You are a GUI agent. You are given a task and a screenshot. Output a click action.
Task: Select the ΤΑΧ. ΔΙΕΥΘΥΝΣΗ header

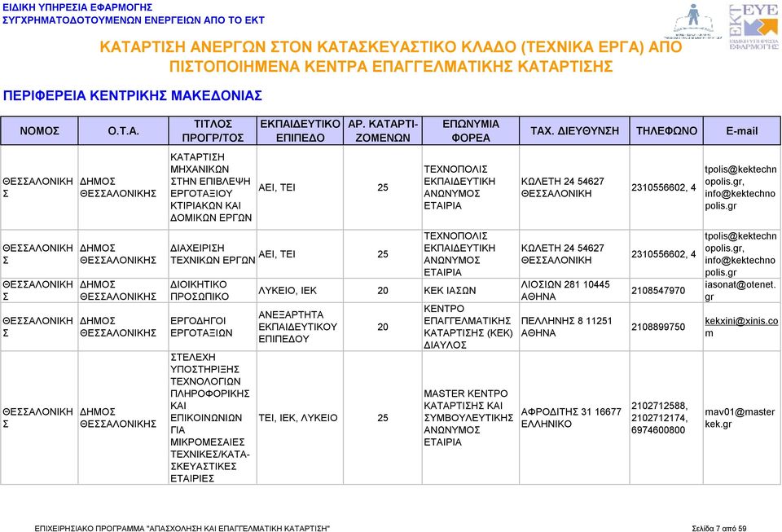coord(574,131)
